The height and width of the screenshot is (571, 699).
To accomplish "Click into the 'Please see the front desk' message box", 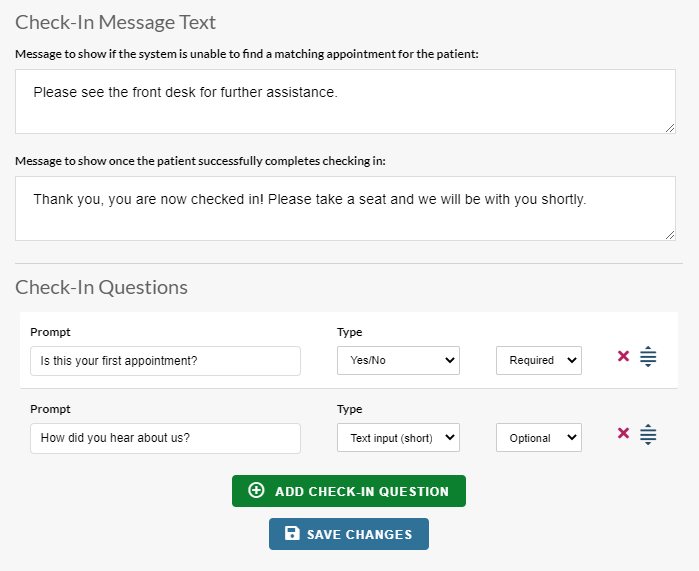I will click(x=345, y=101).
